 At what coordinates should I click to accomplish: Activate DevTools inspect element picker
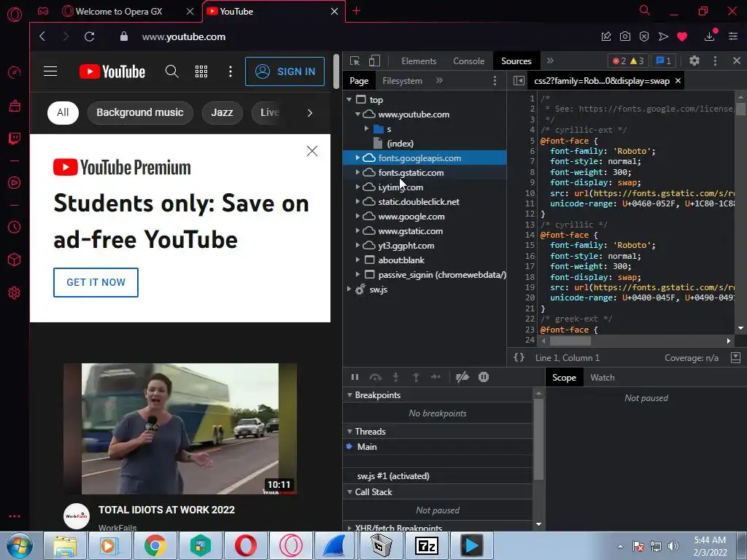click(x=355, y=61)
